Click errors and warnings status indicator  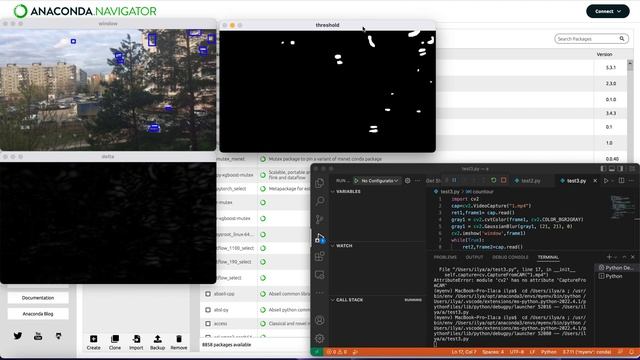tap(337, 352)
